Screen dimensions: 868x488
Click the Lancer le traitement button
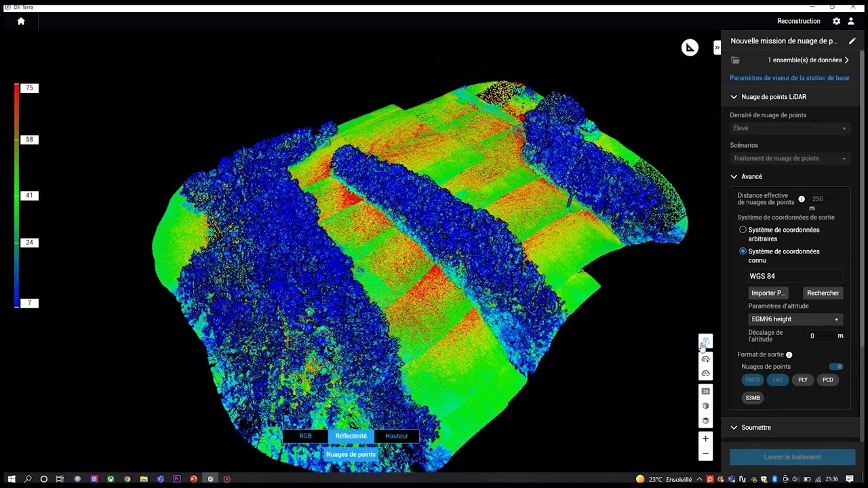[792, 457]
